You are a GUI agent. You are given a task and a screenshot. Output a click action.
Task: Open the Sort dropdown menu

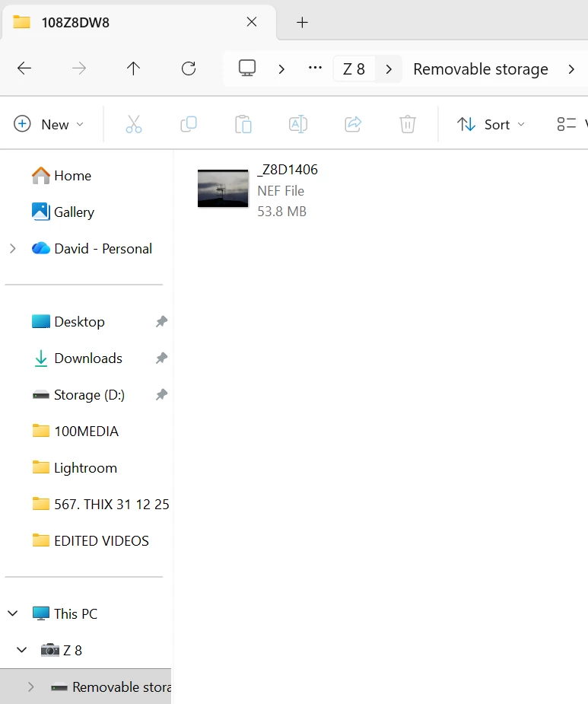click(x=491, y=124)
